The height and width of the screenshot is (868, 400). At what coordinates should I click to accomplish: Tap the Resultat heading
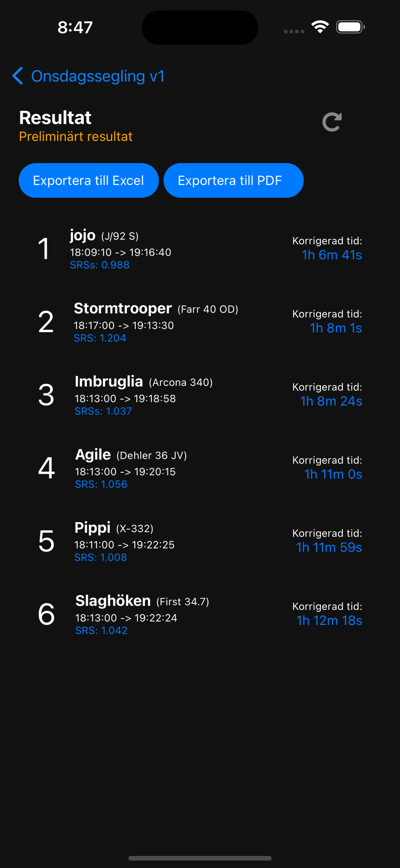tap(55, 118)
